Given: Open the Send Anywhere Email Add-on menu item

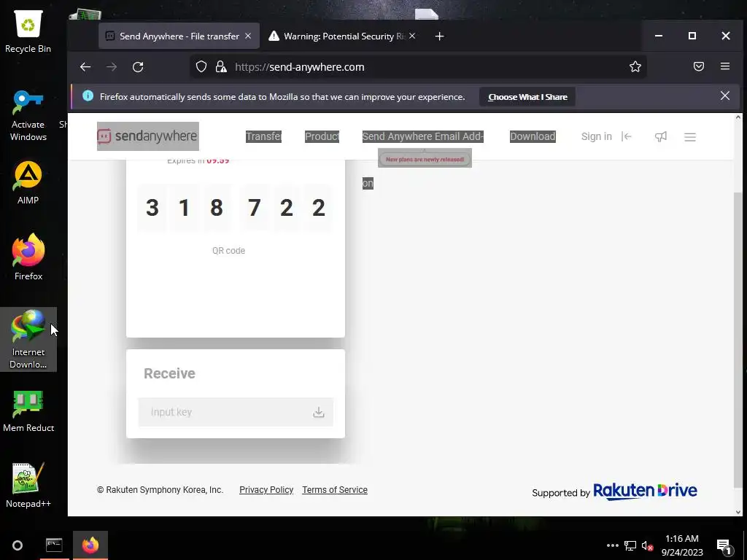Looking at the screenshot, I should 422,136.
